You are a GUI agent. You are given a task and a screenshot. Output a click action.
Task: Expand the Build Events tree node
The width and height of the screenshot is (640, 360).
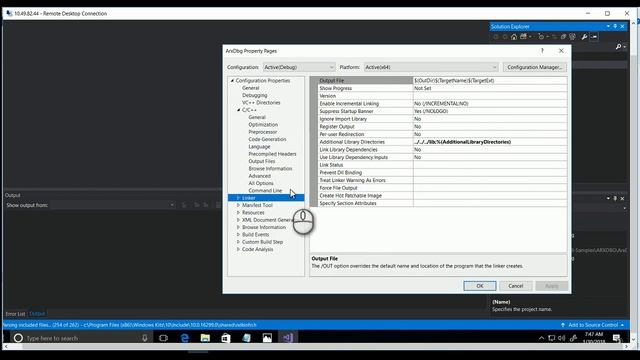[238, 235]
